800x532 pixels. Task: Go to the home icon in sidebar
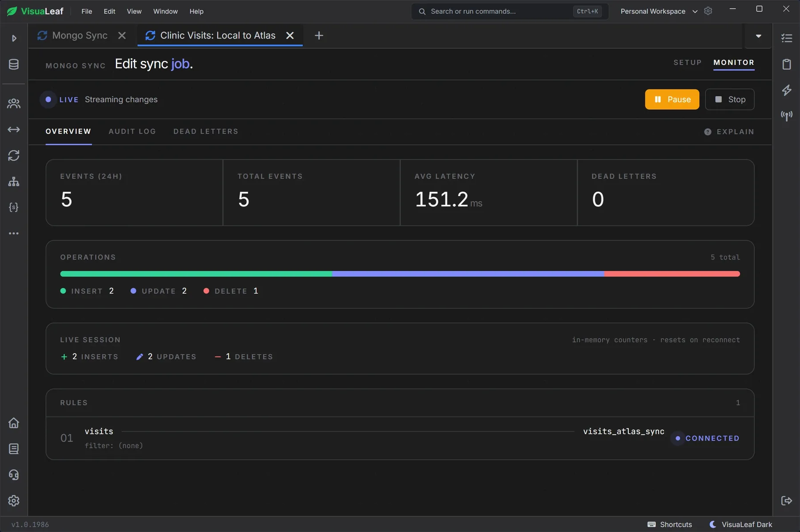[x=14, y=423]
